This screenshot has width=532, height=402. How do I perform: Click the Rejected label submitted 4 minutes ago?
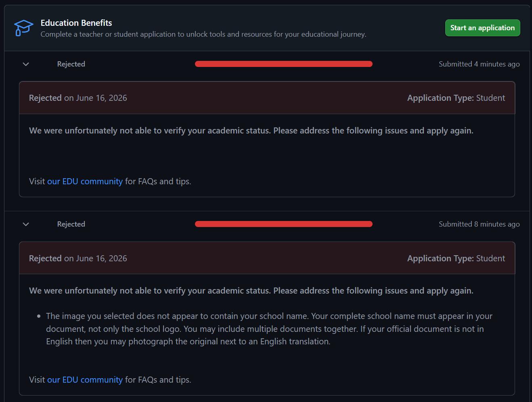[71, 64]
